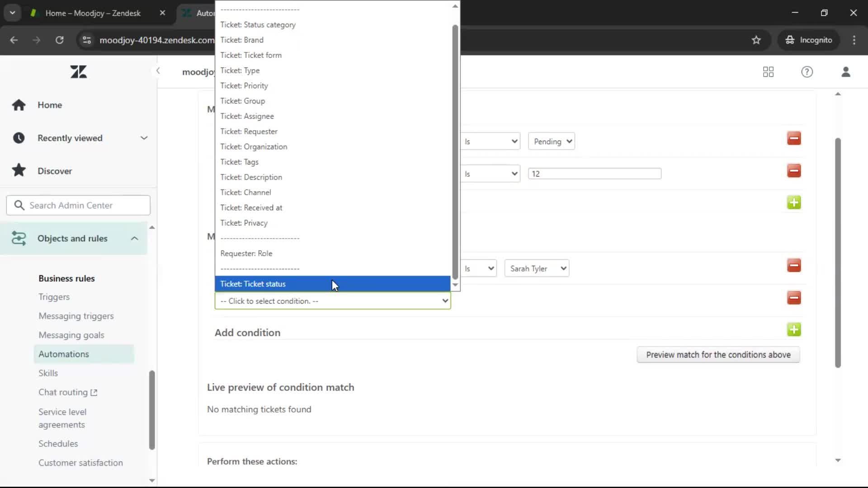Pick Ticket: Channel option
868x488 pixels.
click(x=333, y=192)
